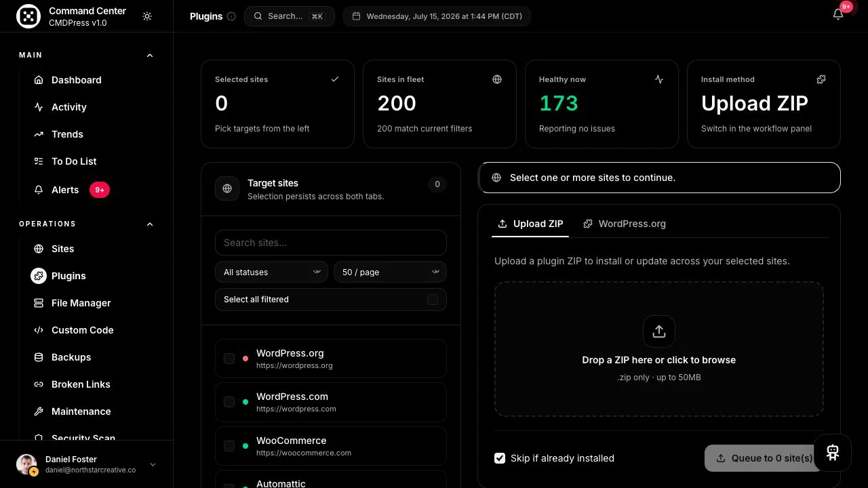Click the date and time button
Viewport: 868px width, 488px height.
(x=437, y=16)
